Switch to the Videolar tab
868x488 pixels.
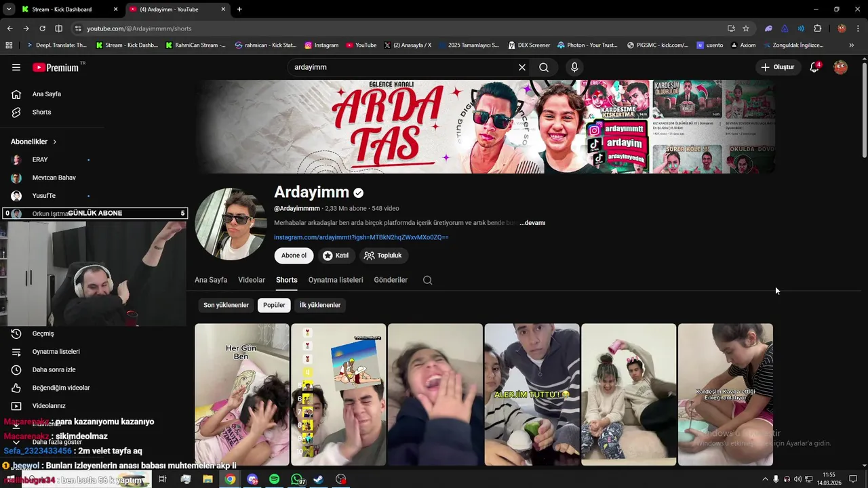[x=252, y=280]
